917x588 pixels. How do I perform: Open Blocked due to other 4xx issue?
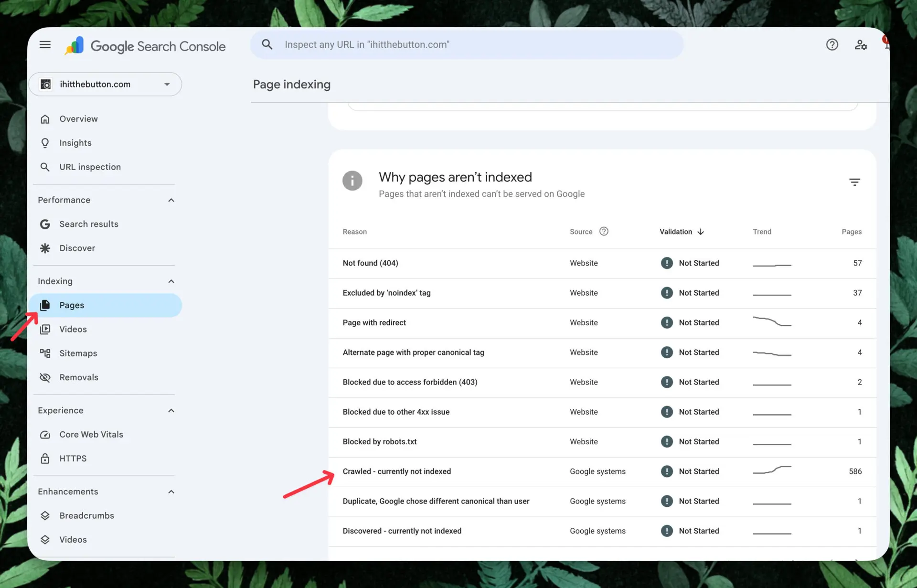pyautogui.click(x=602, y=412)
